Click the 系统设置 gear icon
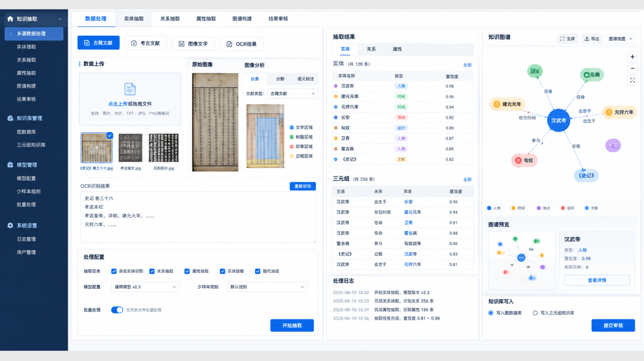This screenshot has width=644, height=361. coord(10,225)
